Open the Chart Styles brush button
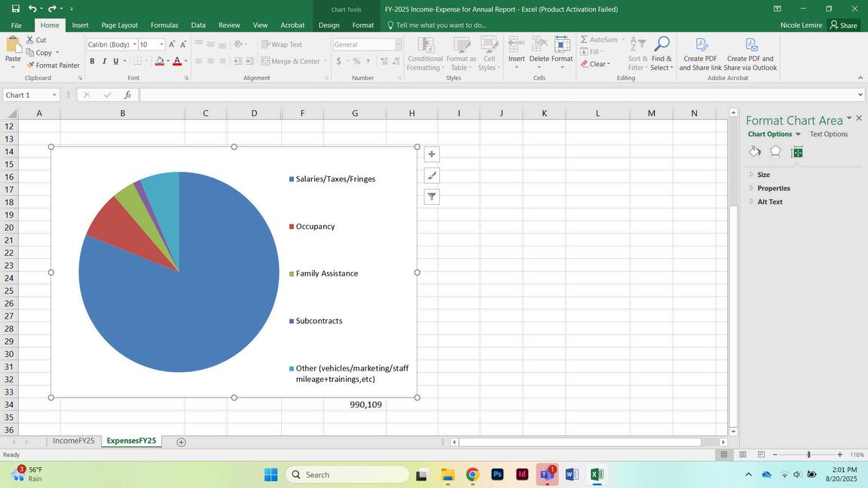The width and height of the screenshot is (868, 488). 432,175
